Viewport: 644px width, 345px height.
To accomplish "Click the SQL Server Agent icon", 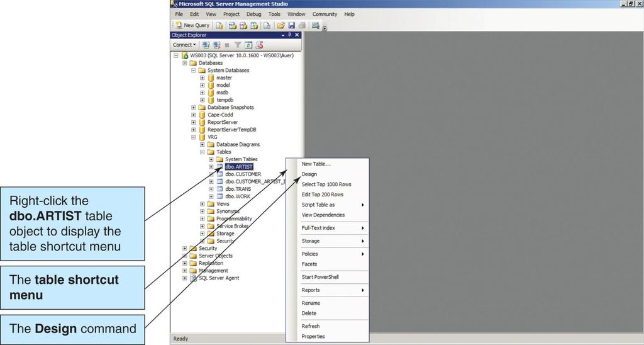I will 193,278.
